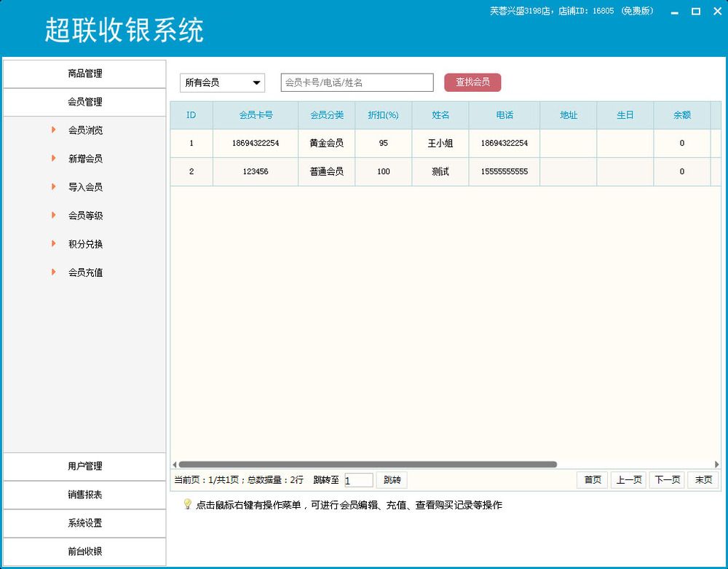
Task: Open the 会员管理 menu section
Action: click(84, 102)
